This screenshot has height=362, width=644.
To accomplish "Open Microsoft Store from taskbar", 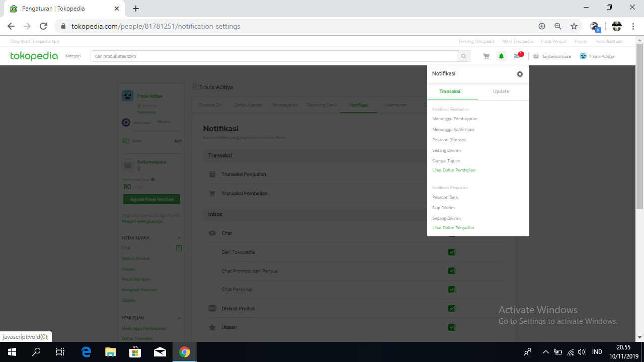I will (x=135, y=352).
